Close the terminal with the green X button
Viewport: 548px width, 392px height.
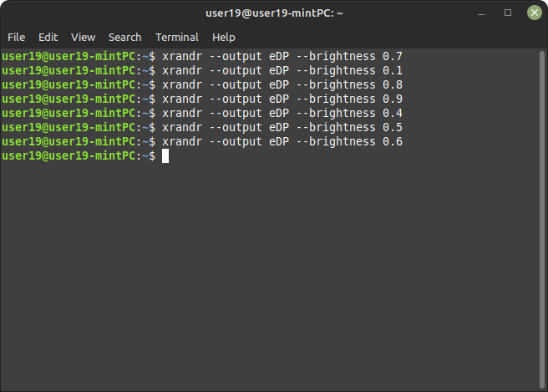(534, 13)
